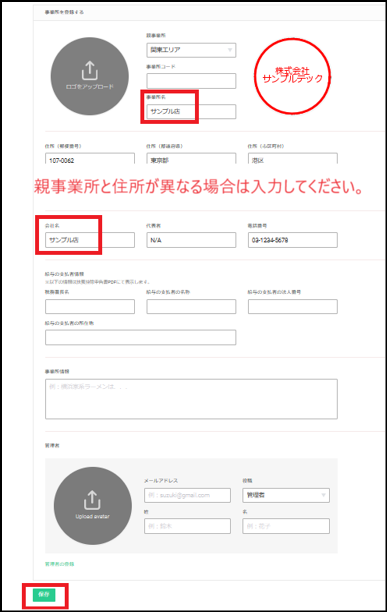Click the logo upload icon
Image resolution: width=387 pixels, height=612 pixels.
[x=90, y=71]
